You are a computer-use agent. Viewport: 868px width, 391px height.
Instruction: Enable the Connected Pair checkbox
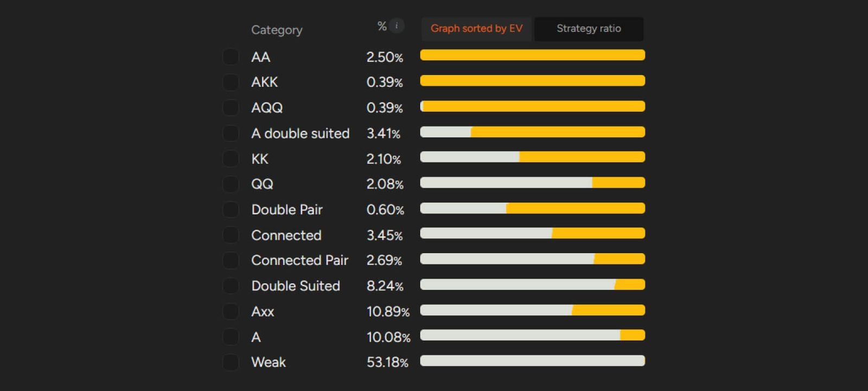tap(231, 261)
